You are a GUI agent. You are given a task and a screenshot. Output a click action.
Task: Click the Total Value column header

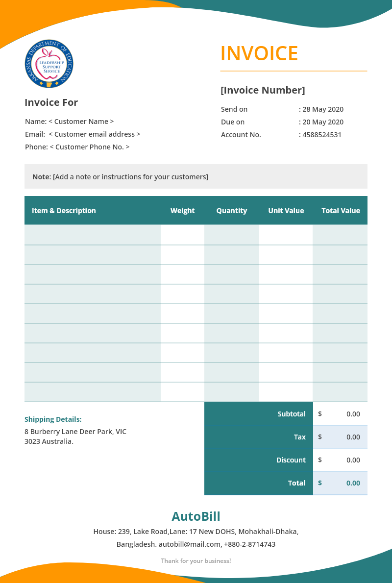(341, 211)
